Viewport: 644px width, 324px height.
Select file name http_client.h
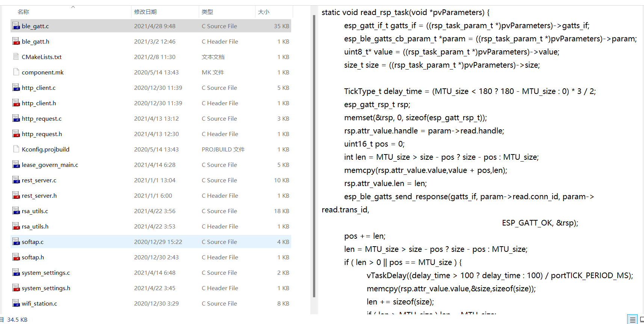pyautogui.click(x=39, y=103)
